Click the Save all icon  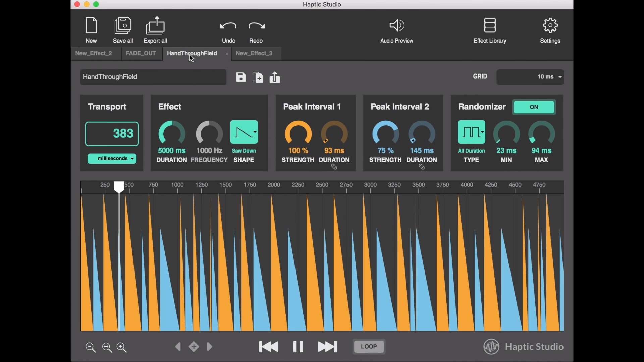[123, 26]
